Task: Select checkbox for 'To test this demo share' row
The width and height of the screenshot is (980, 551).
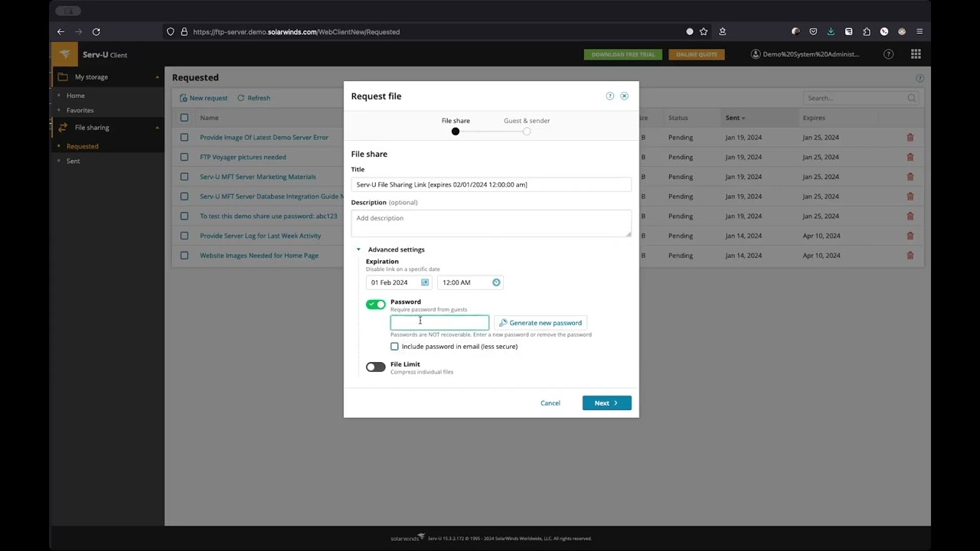Action: (184, 216)
